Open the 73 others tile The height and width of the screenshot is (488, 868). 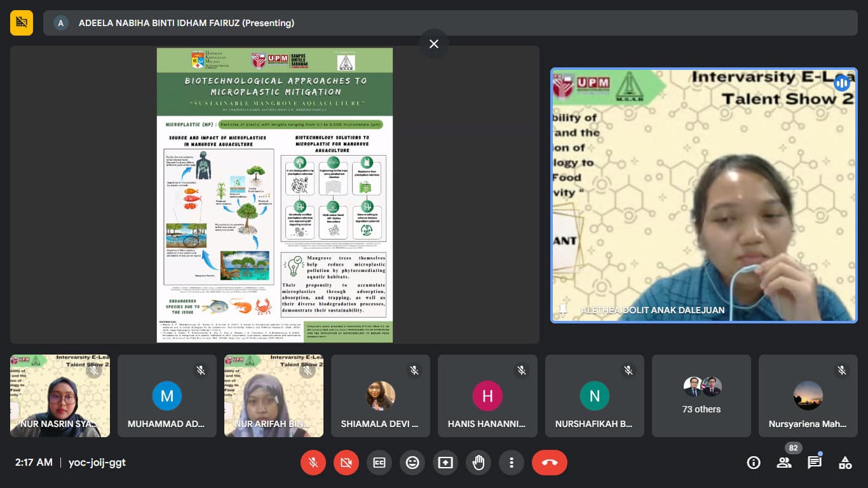[702, 396]
